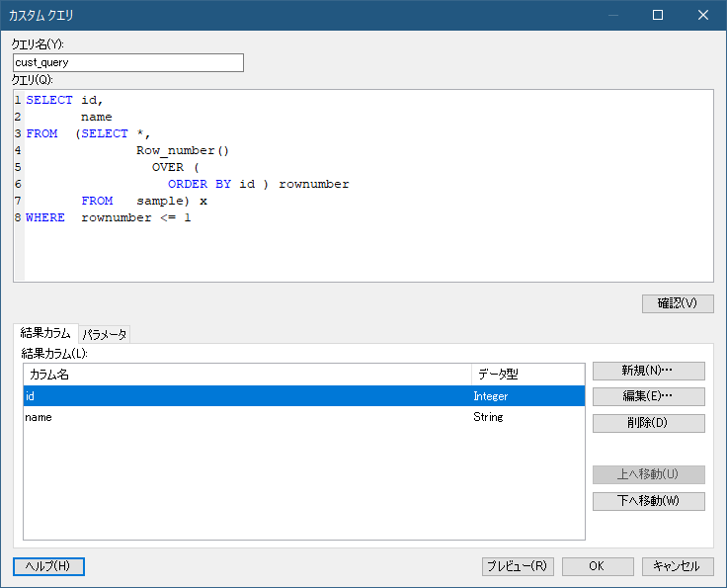Click the データ型 column header
Viewport: 727px width, 588px height.
point(528,375)
